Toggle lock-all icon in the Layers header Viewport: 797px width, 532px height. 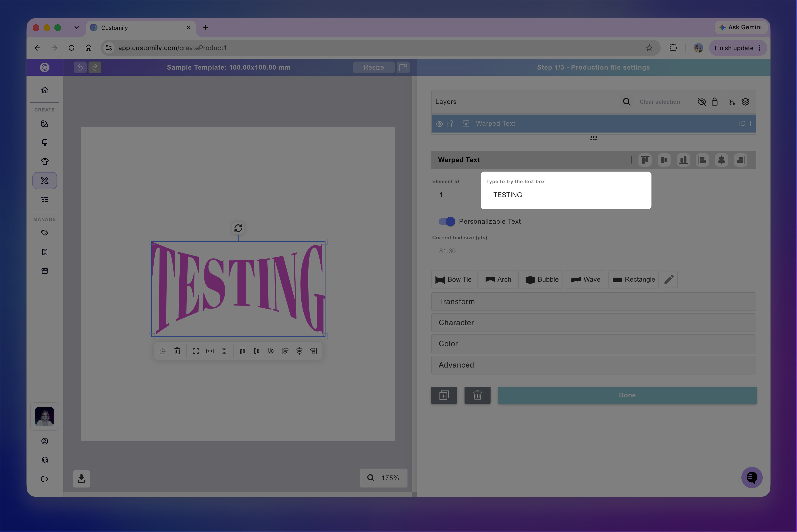click(715, 102)
